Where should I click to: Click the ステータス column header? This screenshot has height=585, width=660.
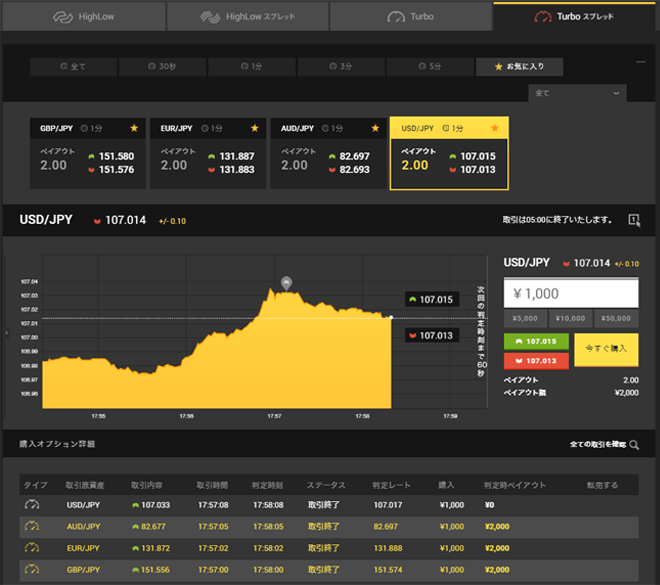tap(326, 485)
